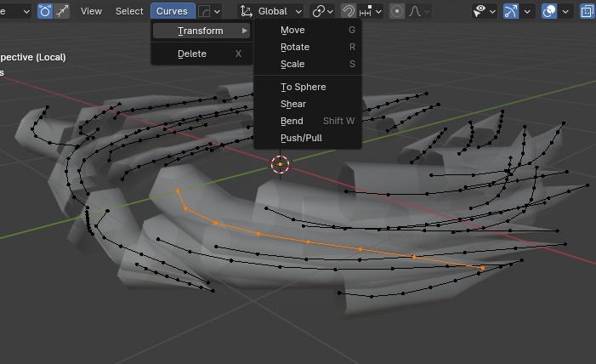
Task: Click the transform orientation axes icon
Action: pyautogui.click(x=247, y=11)
